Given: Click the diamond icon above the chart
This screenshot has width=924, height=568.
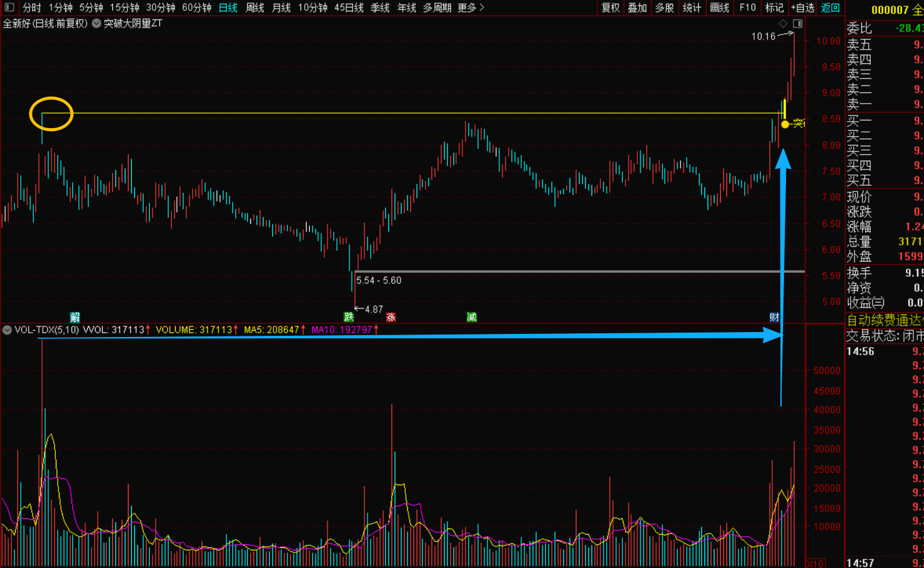Looking at the screenshot, I should [783, 24].
